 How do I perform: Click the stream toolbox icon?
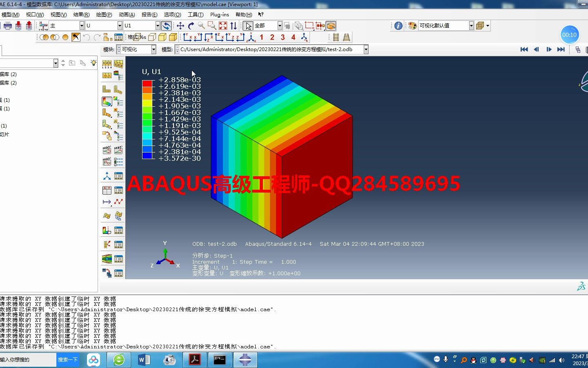107,258
